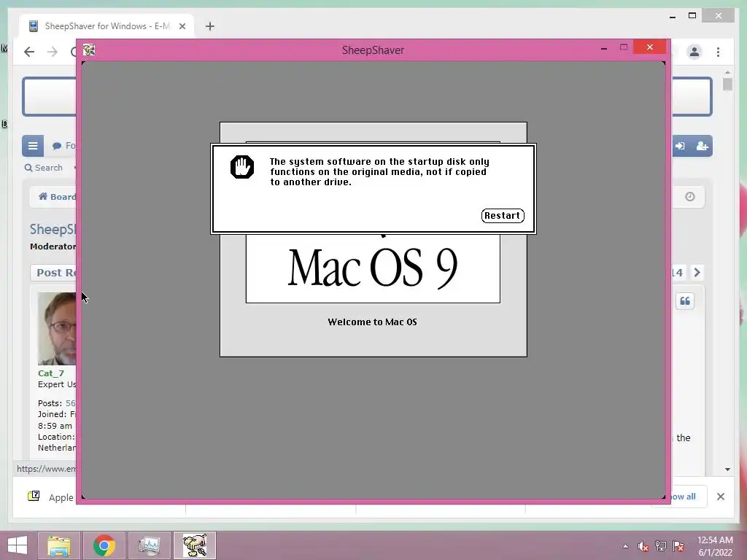
Task: Close the Chrome downloads bar
Action: coord(721,497)
